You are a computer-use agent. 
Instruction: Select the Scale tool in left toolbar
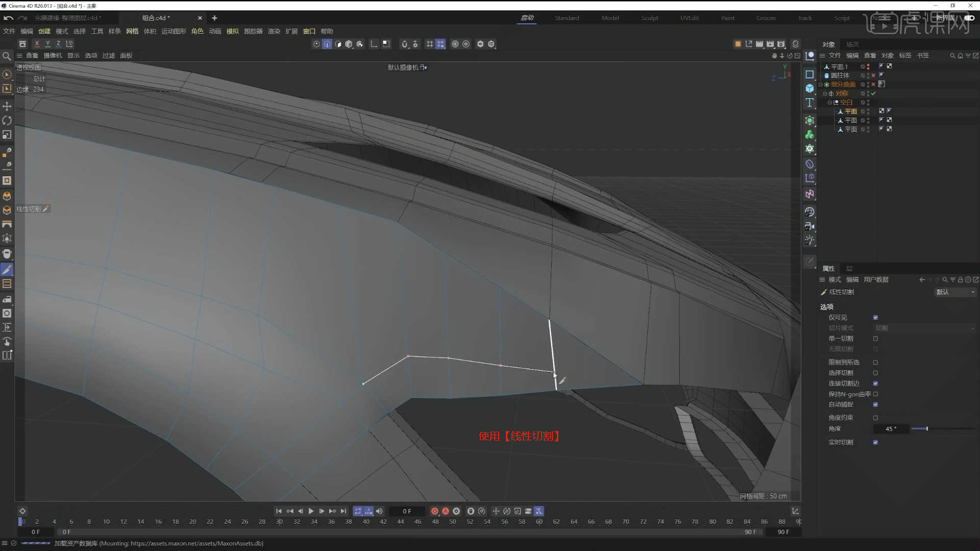pos(7,135)
